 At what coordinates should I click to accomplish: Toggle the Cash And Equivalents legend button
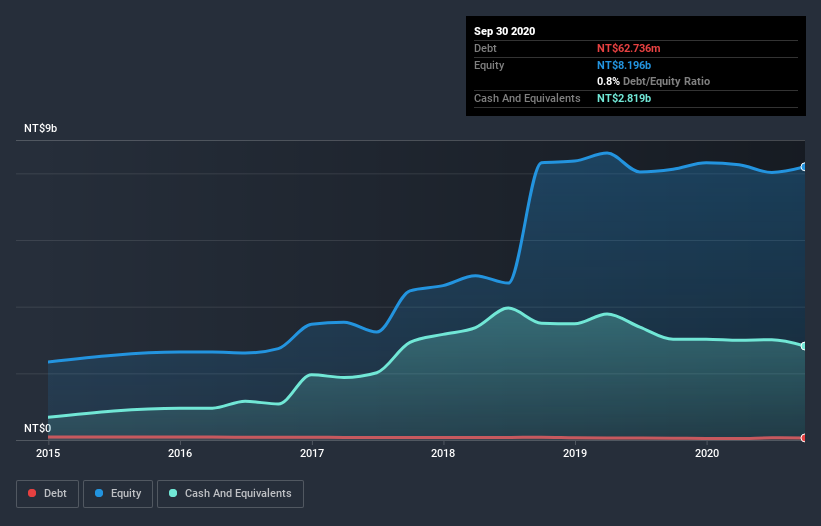230,494
